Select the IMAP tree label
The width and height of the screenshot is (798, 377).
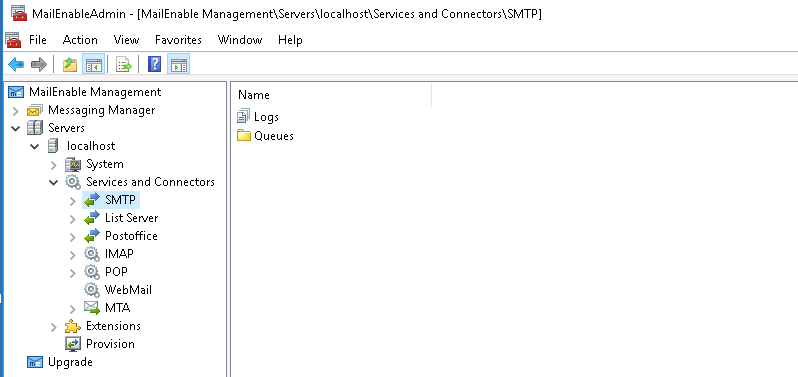tap(120, 253)
